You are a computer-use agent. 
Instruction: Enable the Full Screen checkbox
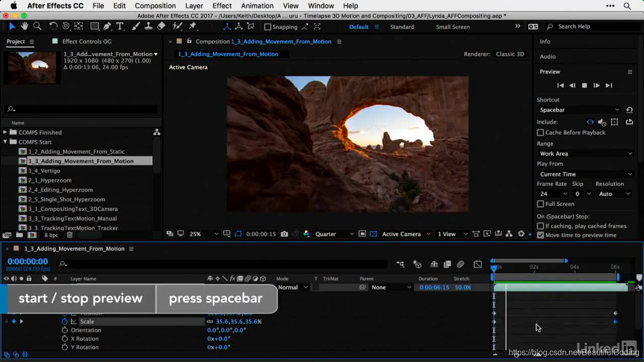tap(540, 204)
